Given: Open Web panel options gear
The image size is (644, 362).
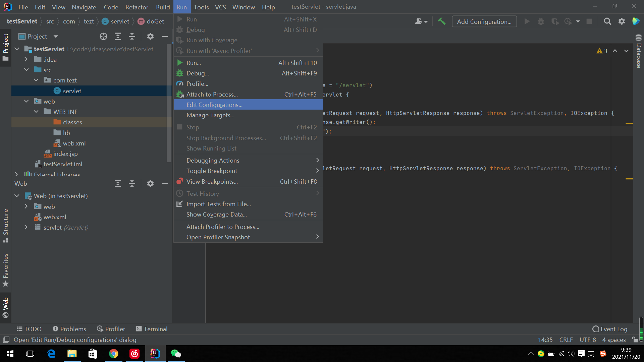Looking at the screenshot, I should pos(150,184).
